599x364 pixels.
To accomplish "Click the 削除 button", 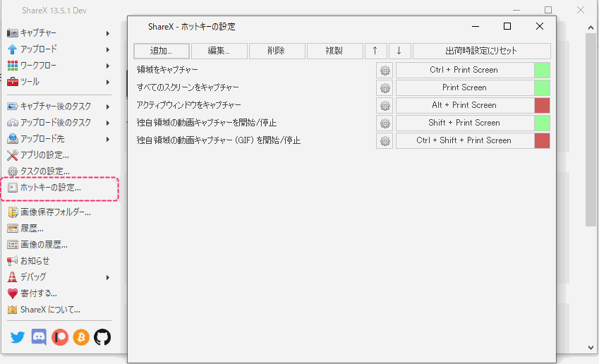I will click(x=277, y=51).
